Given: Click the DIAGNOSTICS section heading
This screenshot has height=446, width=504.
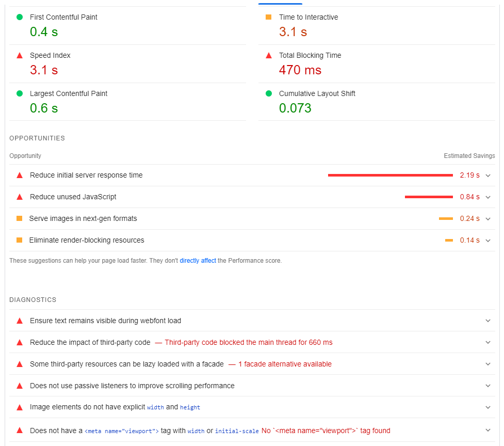Looking at the screenshot, I should (x=33, y=300).
